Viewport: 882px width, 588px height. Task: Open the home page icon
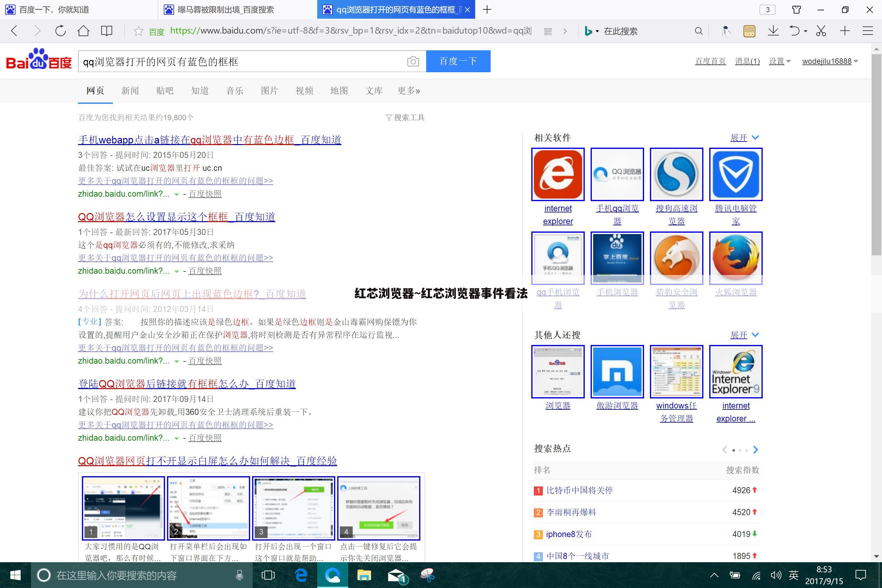pos(83,31)
